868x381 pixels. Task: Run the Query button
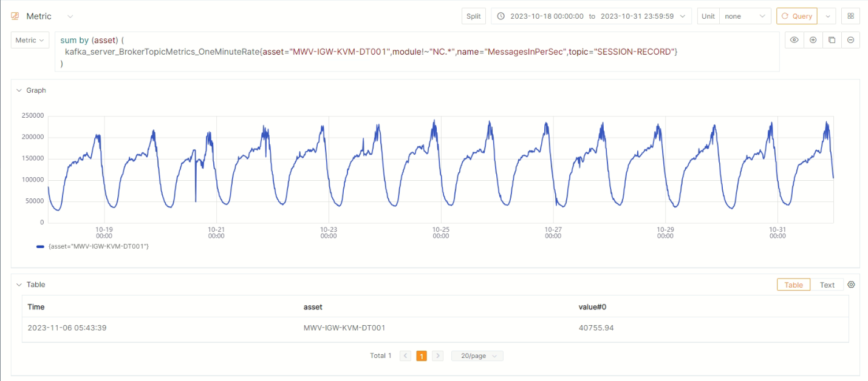pos(796,16)
